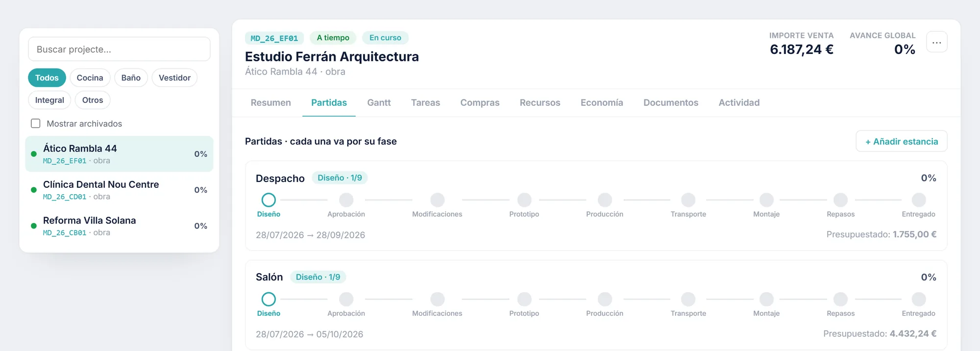Select Despacho Transporte phase circle
Image resolution: width=980 pixels, height=351 pixels.
coord(688,200)
